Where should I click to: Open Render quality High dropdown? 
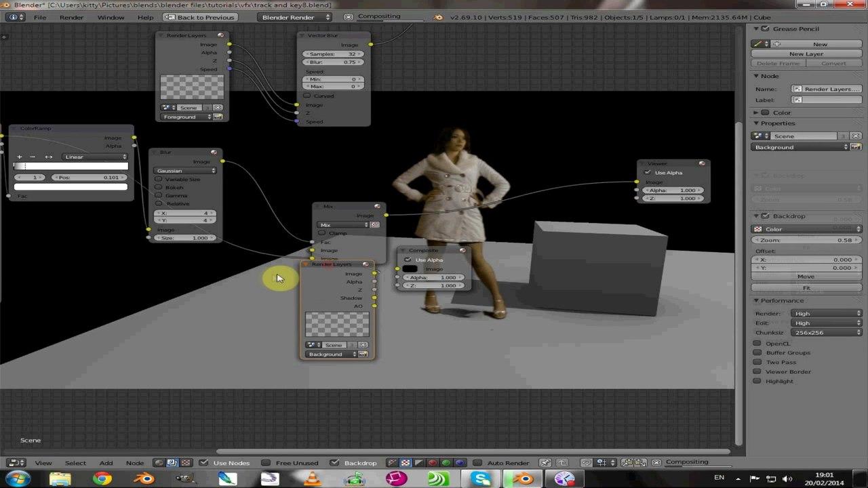click(x=826, y=314)
